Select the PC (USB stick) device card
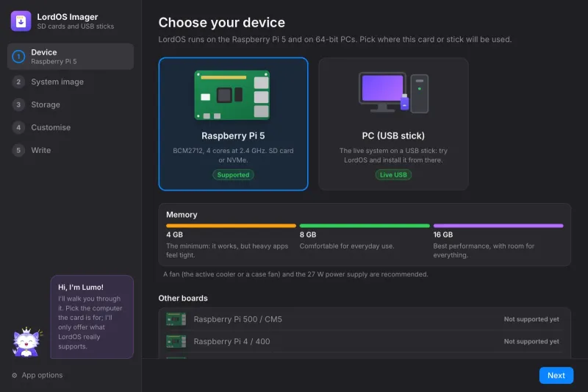This screenshot has width=588, height=392. [393, 124]
